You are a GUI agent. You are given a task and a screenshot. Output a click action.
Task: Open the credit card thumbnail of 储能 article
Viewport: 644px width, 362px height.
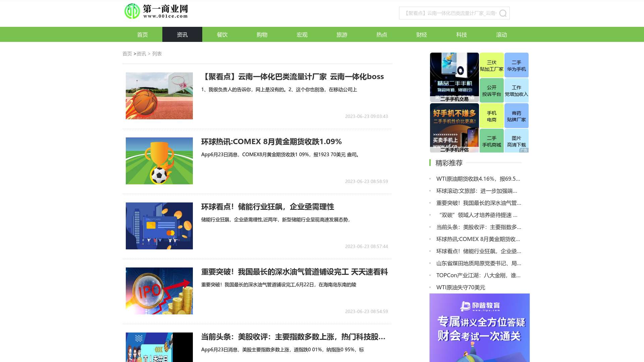coord(159,226)
